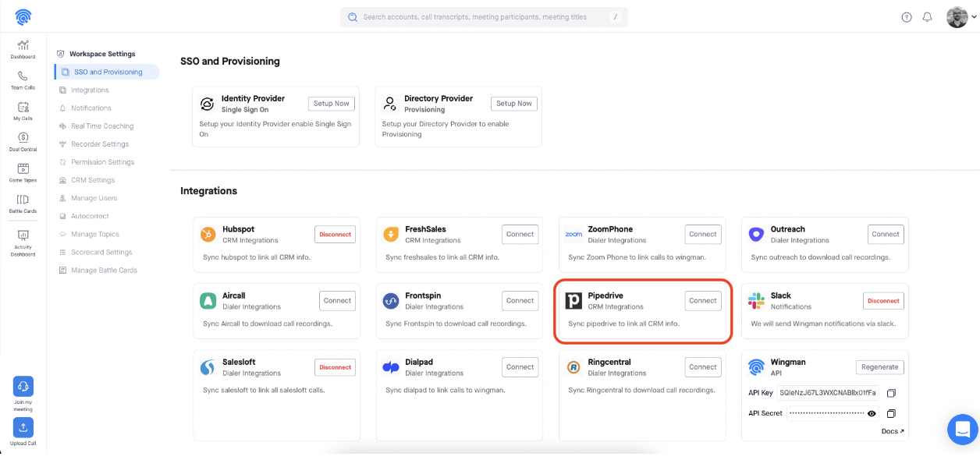980x460 pixels.
Task: Open the Dashboard icon in left sidebar
Action: pyautogui.click(x=23, y=45)
